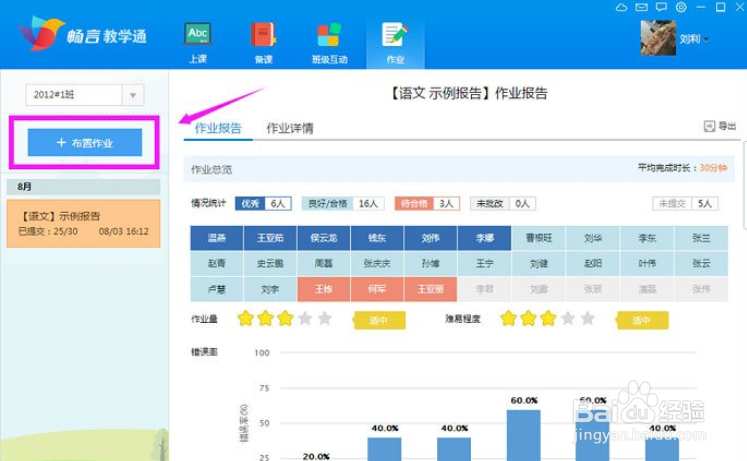This screenshot has width=747, height=461.
Task: Click the 作业总览 section header
Action: [212, 170]
